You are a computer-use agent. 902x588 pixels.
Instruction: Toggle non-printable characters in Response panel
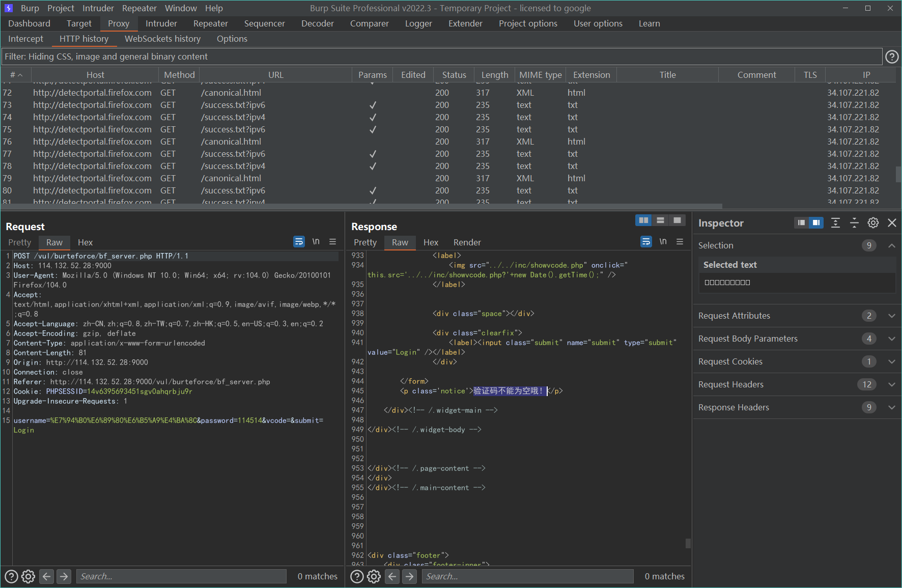coord(663,242)
